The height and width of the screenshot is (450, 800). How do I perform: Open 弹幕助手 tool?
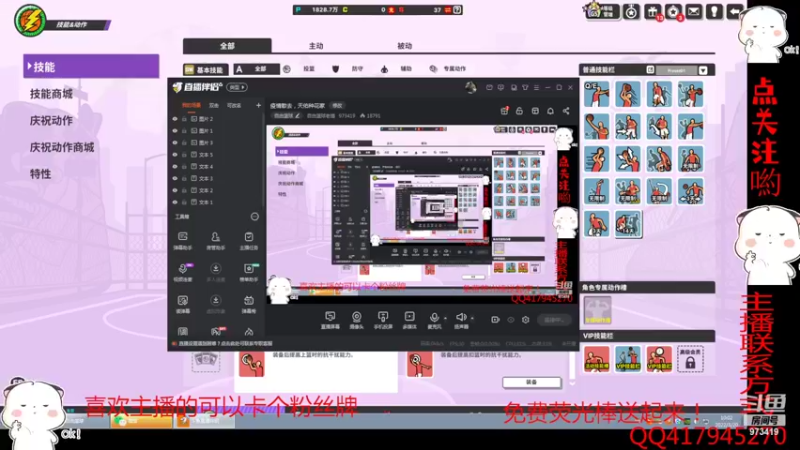click(x=183, y=241)
